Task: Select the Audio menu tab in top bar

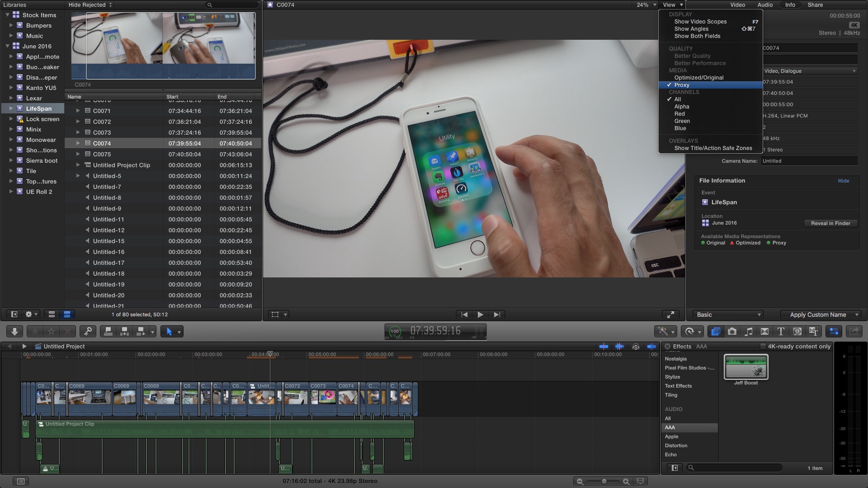Action: click(x=765, y=5)
